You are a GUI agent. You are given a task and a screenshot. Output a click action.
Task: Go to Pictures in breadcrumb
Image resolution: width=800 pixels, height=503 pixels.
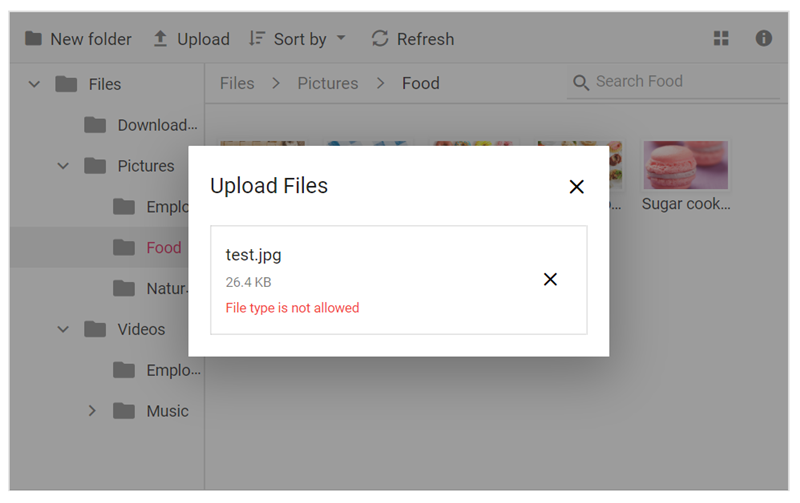coord(327,83)
